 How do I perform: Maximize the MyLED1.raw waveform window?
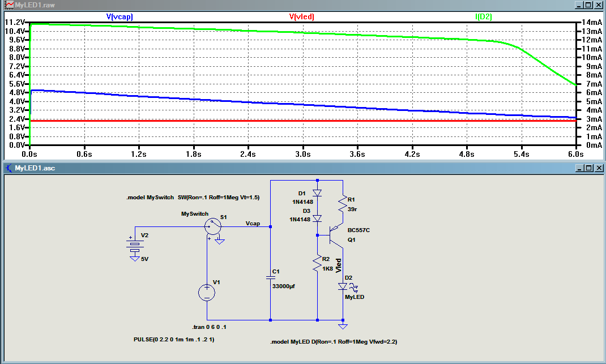click(588, 5)
